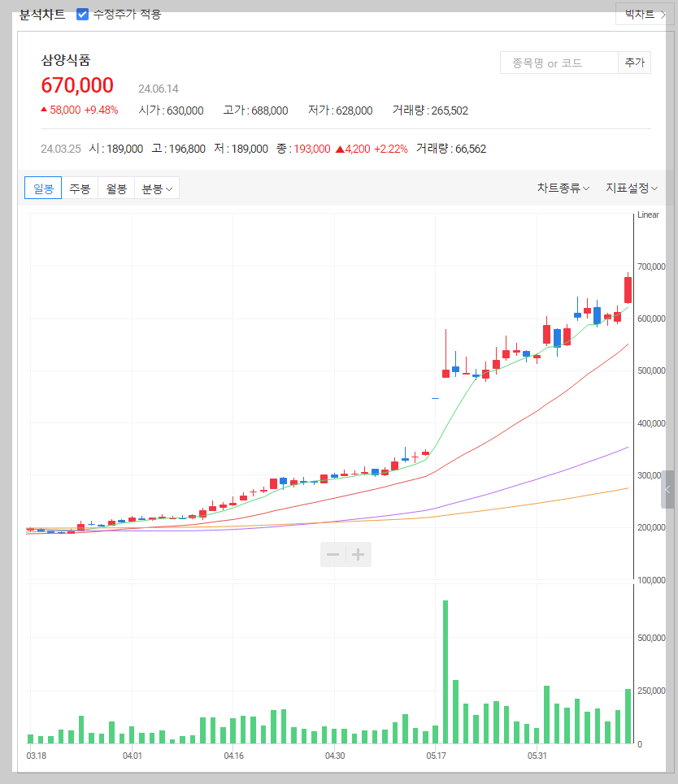Click the 시가 630,000 value

point(172,110)
